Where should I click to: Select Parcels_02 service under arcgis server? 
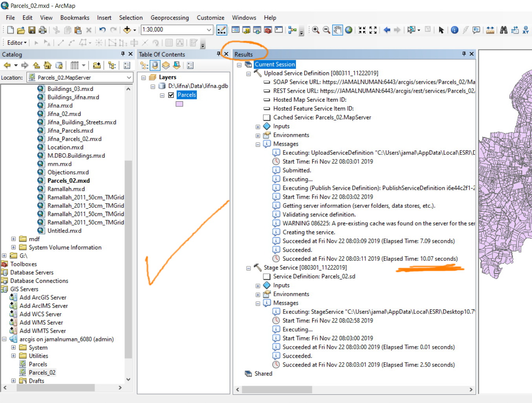42,372
